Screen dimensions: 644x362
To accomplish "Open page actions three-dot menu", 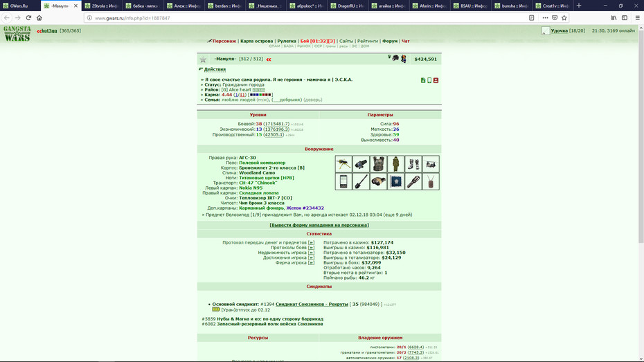I will coord(545,17).
